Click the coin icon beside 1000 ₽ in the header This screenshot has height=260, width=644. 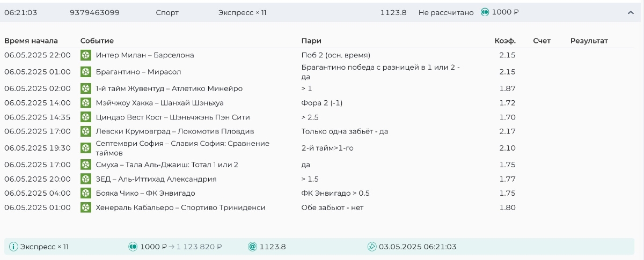point(485,12)
